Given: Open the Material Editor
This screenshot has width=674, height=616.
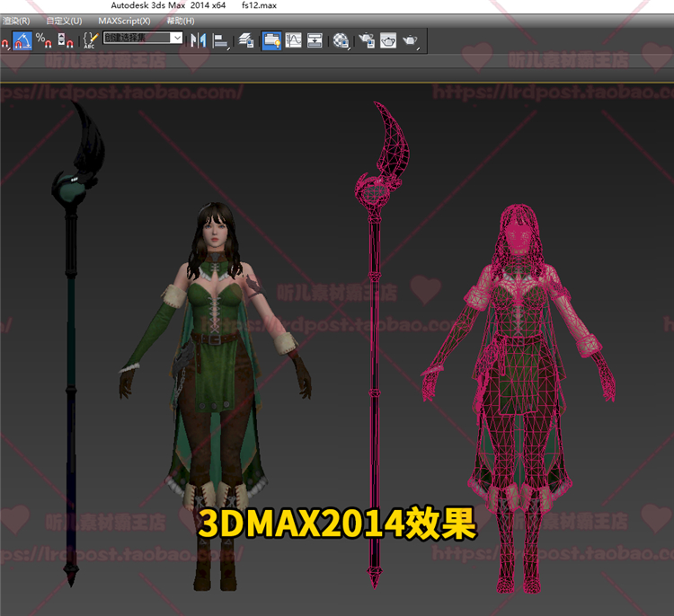Looking at the screenshot, I should click(x=341, y=41).
